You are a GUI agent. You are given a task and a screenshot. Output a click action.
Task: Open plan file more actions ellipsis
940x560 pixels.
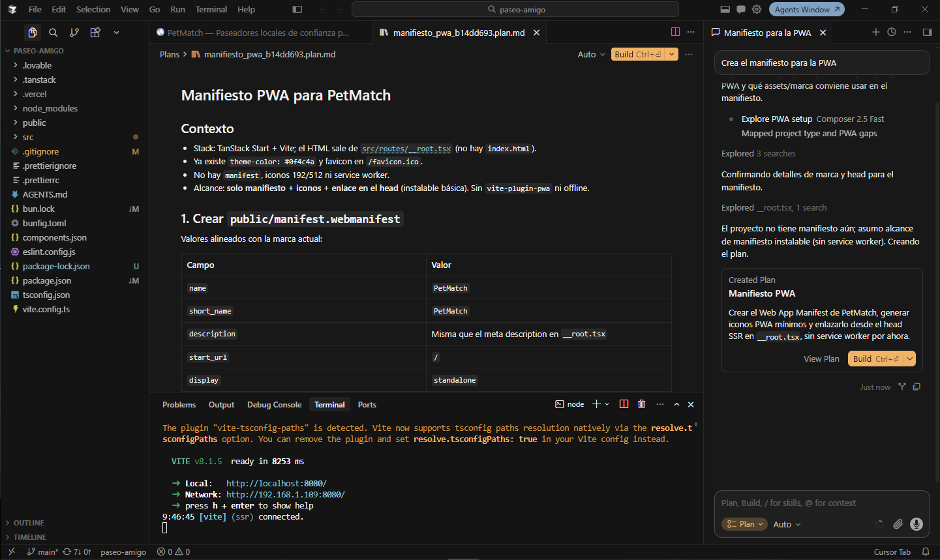(x=689, y=54)
